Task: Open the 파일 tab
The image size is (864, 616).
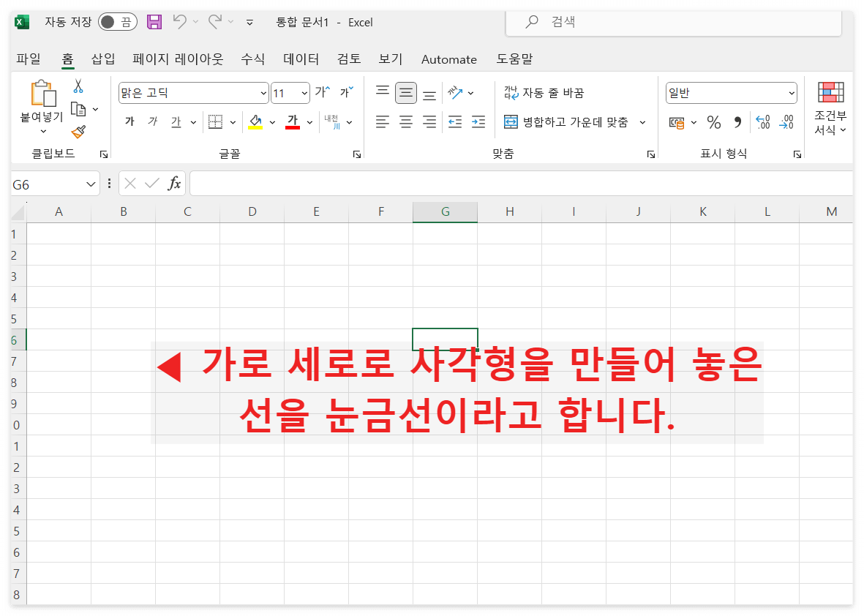Action: coord(28,59)
